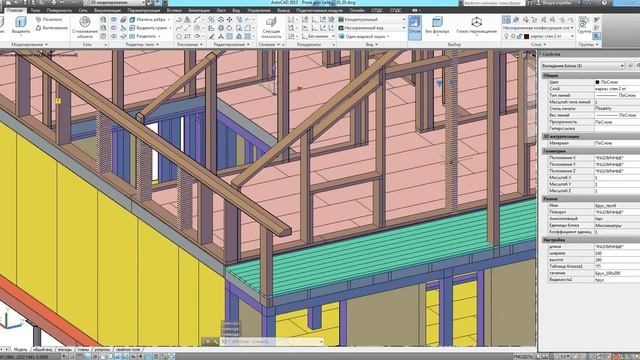Select the Выдавить (Extrude) tool
Viewport: 640px width, 360px height.
(20, 25)
